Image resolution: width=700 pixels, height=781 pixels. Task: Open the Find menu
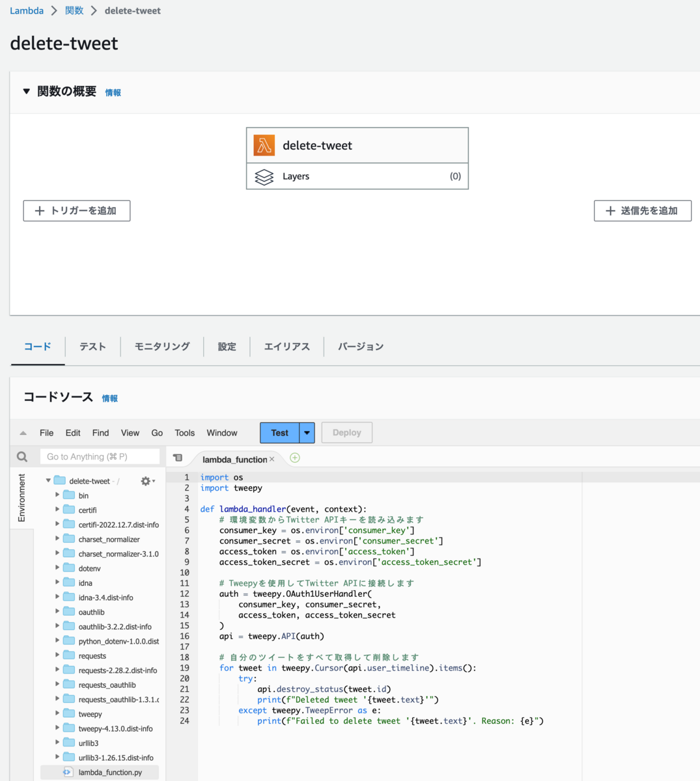click(x=100, y=433)
